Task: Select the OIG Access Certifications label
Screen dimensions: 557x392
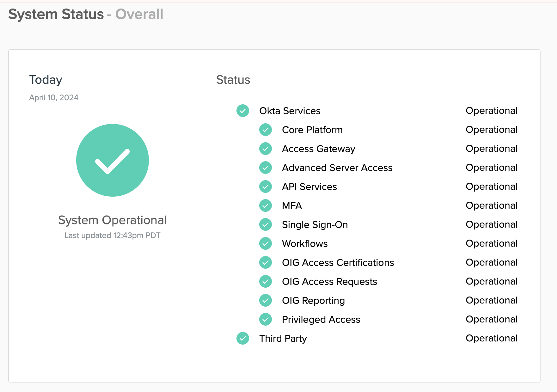Action: (x=338, y=263)
